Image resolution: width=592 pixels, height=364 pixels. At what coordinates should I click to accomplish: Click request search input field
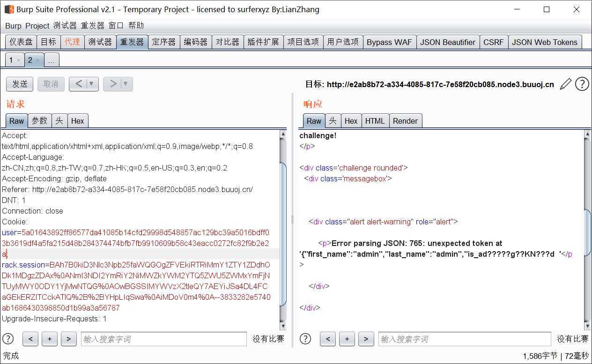pos(163,339)
